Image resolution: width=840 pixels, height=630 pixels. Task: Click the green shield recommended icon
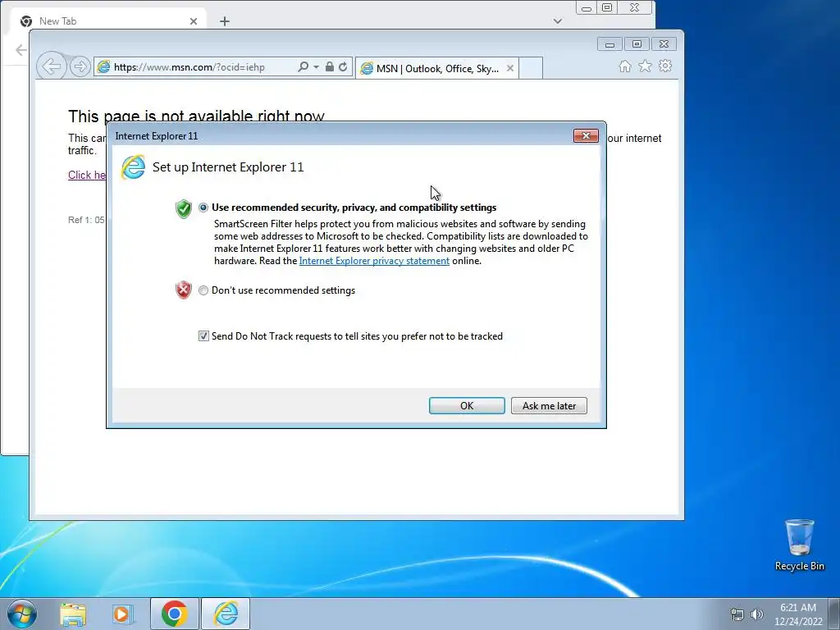coord(183,208)
